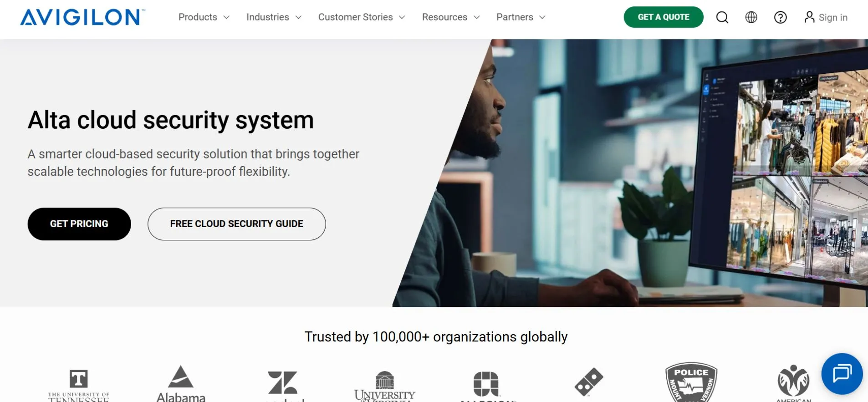The height and width of the screenshot is (402, 868).
Task: Expand the Partners chevron
Action: (542, 17)
